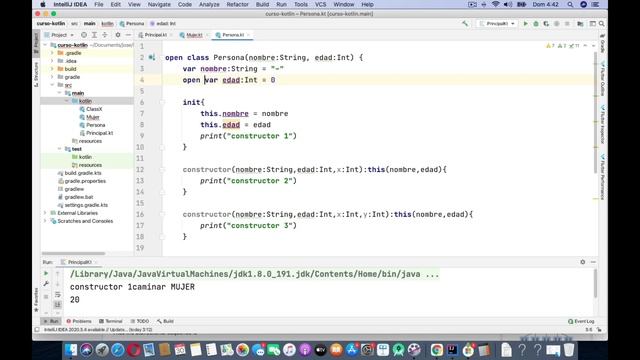Screen dimensions: 640x360
Task: Toggle scroll to end in Run console
Action: click(x=58, y=304)
